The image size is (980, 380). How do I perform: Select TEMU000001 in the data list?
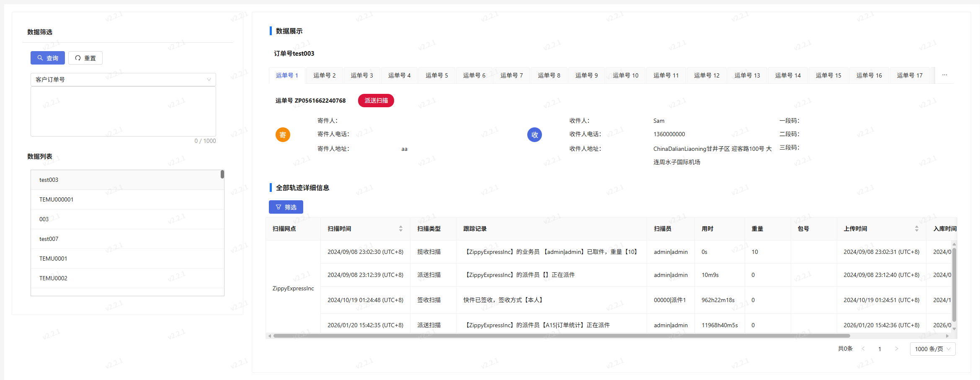point(57,199)
